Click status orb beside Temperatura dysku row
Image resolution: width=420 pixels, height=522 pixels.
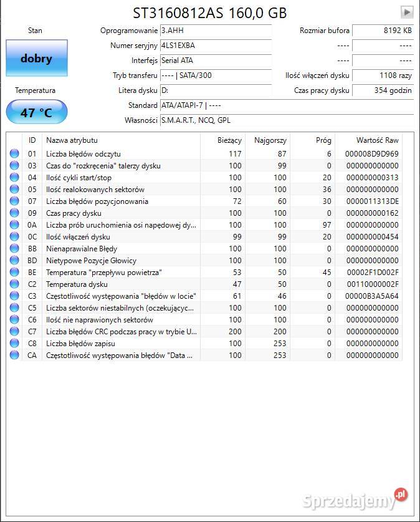tap(14, 284)
